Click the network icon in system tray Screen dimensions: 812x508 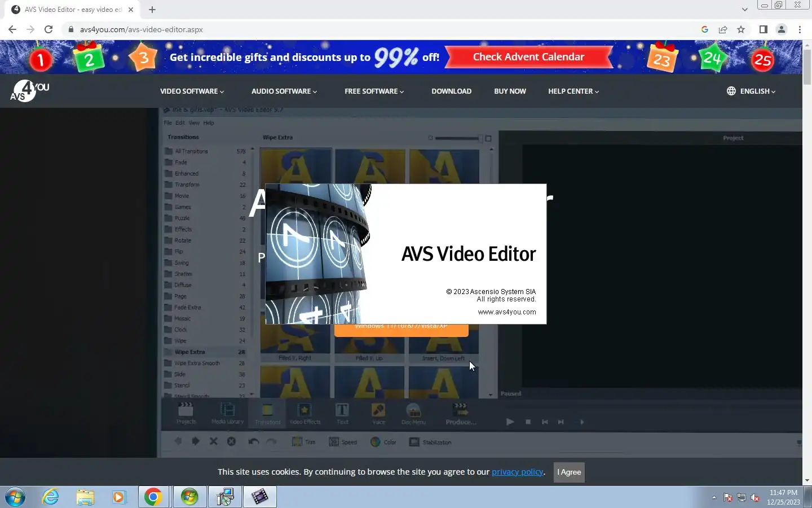coord(742,497)
